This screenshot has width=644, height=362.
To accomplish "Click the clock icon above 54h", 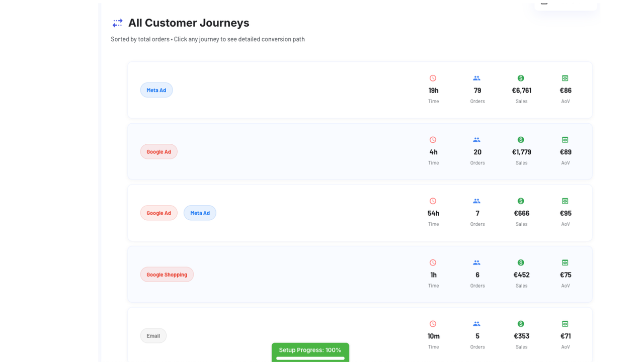I will tap(433, 201).
